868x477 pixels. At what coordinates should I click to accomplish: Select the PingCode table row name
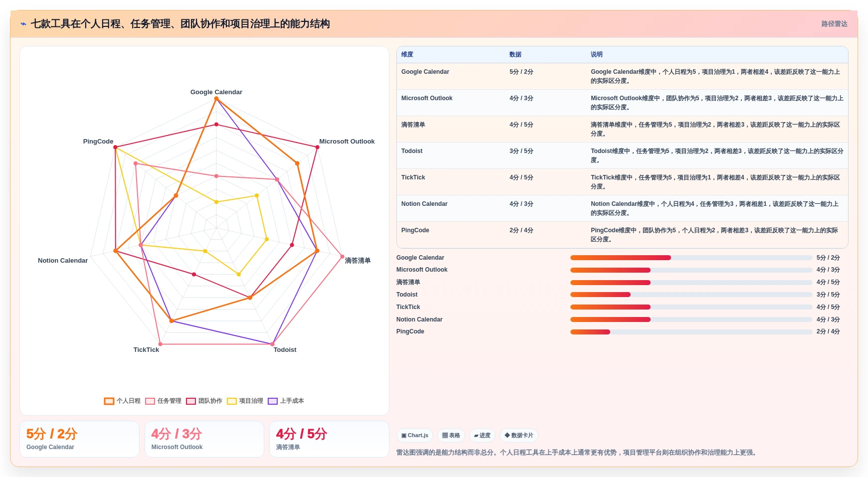pos(415,230)
